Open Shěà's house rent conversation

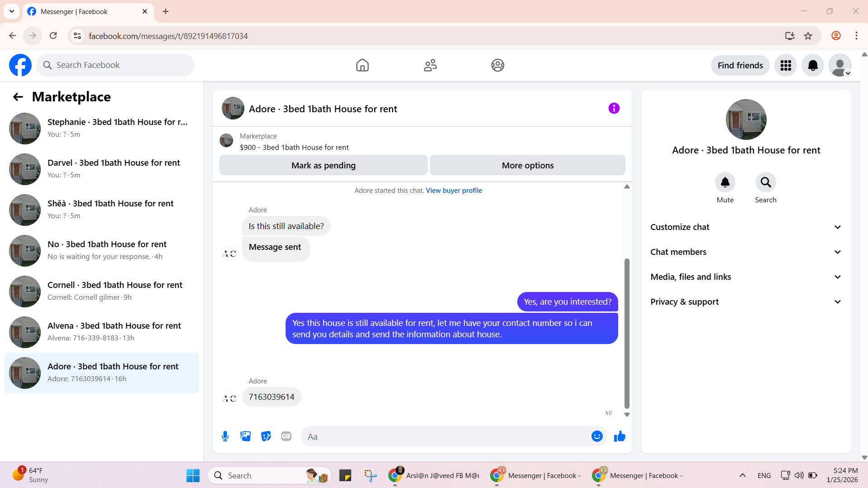[102, 210]
